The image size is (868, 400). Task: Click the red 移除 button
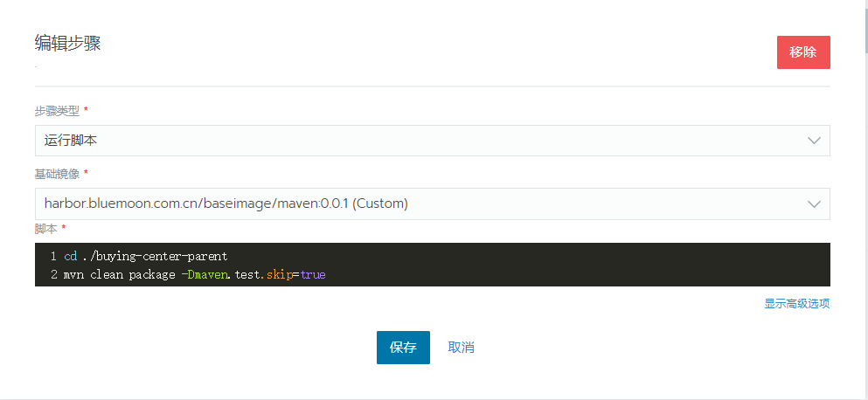(802, 52)
